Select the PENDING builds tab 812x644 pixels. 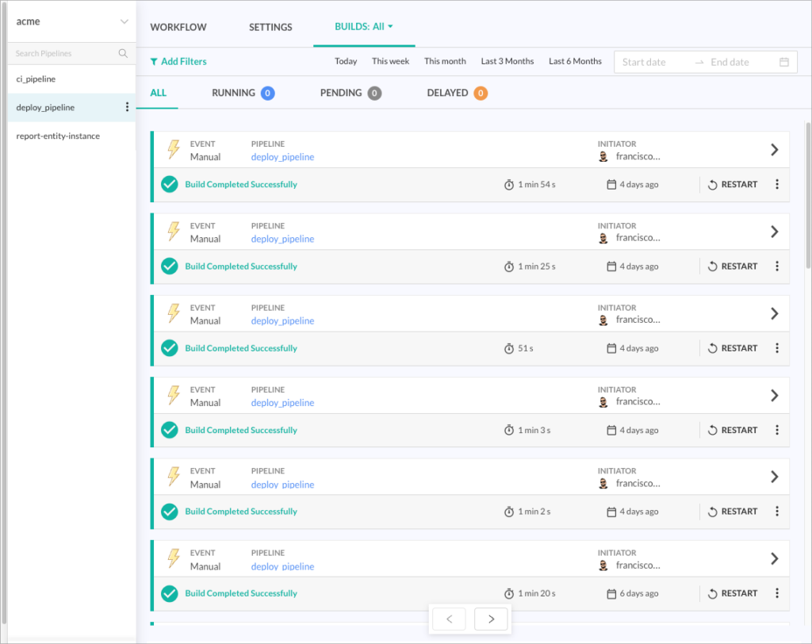tap(343, 93)
